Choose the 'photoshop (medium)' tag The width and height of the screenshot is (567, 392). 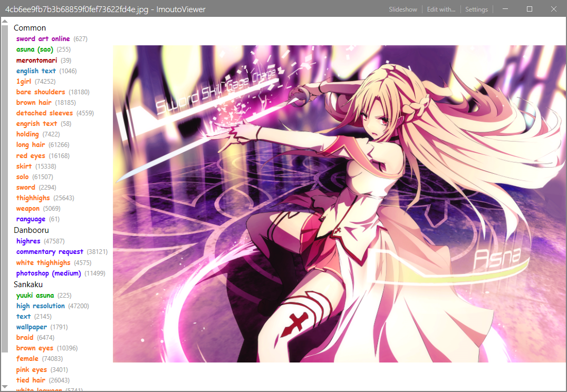[x=49, y=273]
